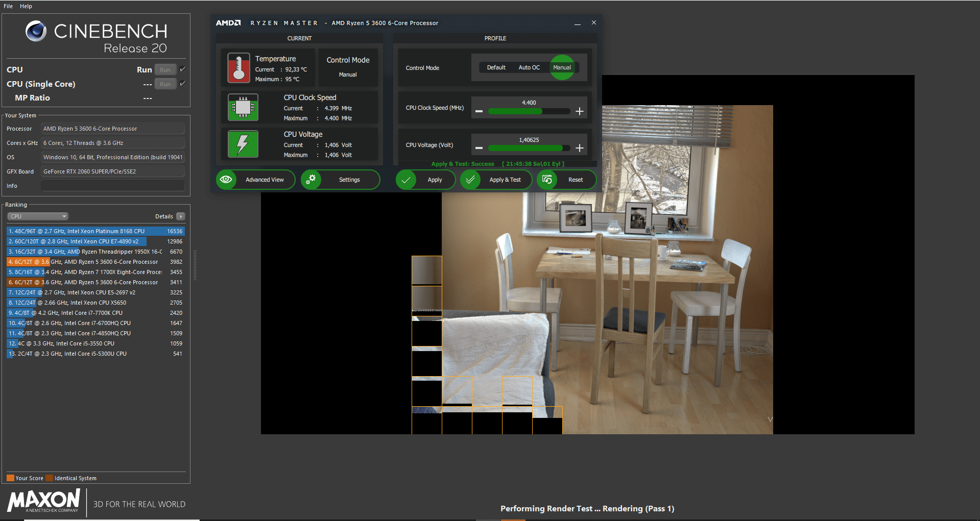This screenshot has width=980, height=521.
Task: Select ranking row Ryzen 7 1700X Eight-Core
Action: pyautogui.click(x=95, y=272)
